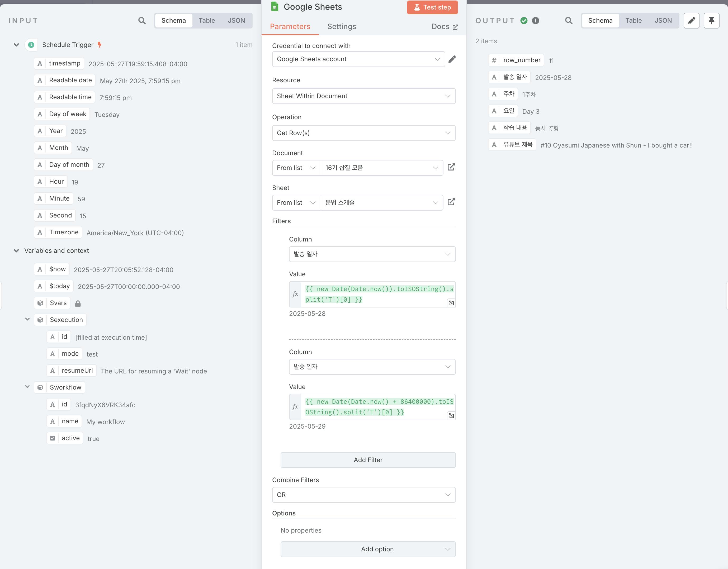
Task: Click the active boolean checkbox icon
Action: 52,438
